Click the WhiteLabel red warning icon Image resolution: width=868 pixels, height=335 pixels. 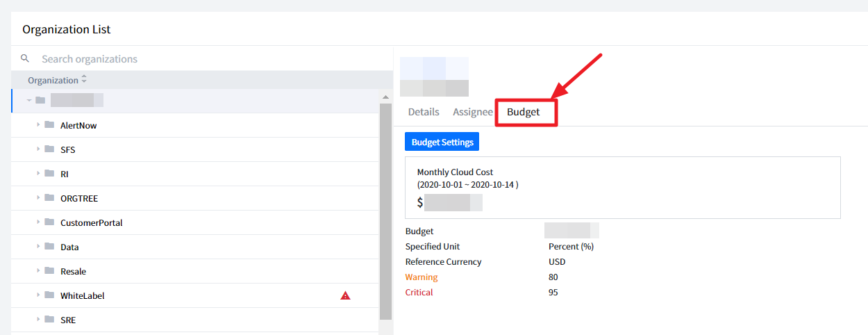(x=345, y=295)
